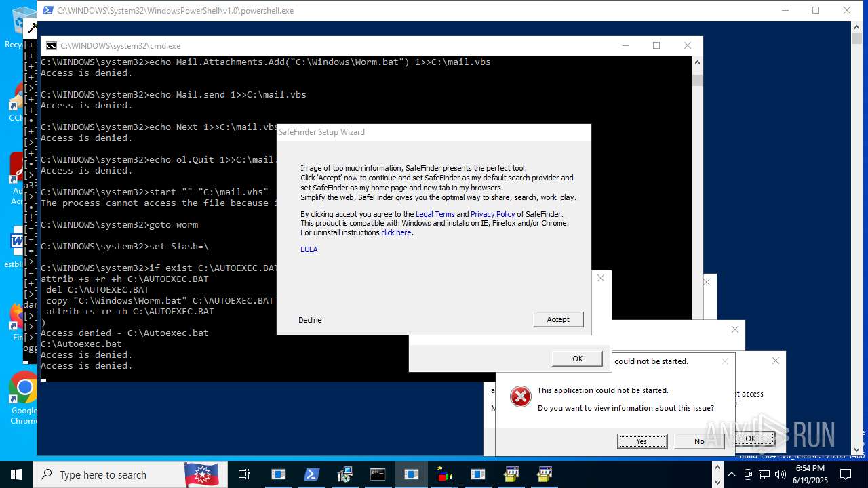This screenshot has width=868, height=488.
Task: Choose No in application error dialog
Action: 699,441
